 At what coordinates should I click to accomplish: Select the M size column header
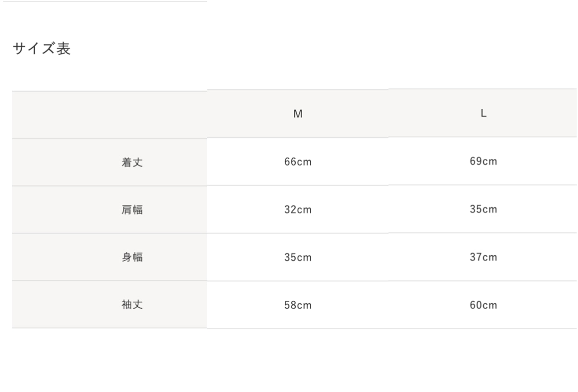pos(298,114)
